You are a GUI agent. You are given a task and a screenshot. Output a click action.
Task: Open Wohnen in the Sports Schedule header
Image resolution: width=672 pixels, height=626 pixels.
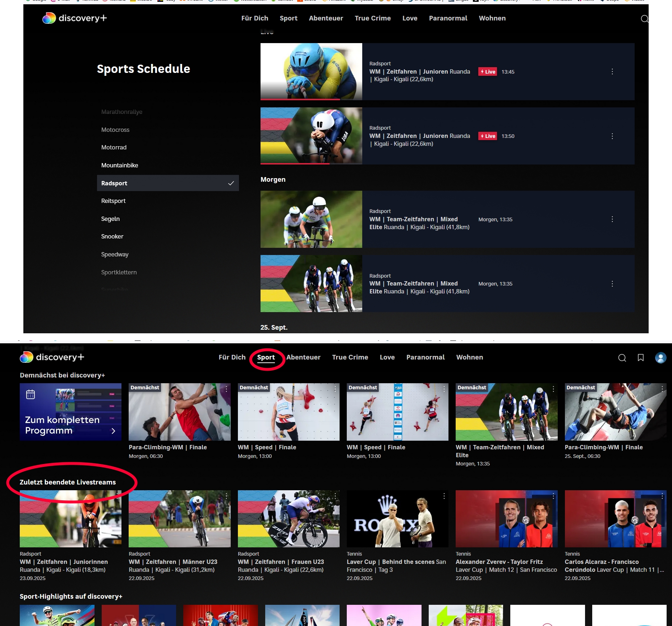tap(492, 18)
